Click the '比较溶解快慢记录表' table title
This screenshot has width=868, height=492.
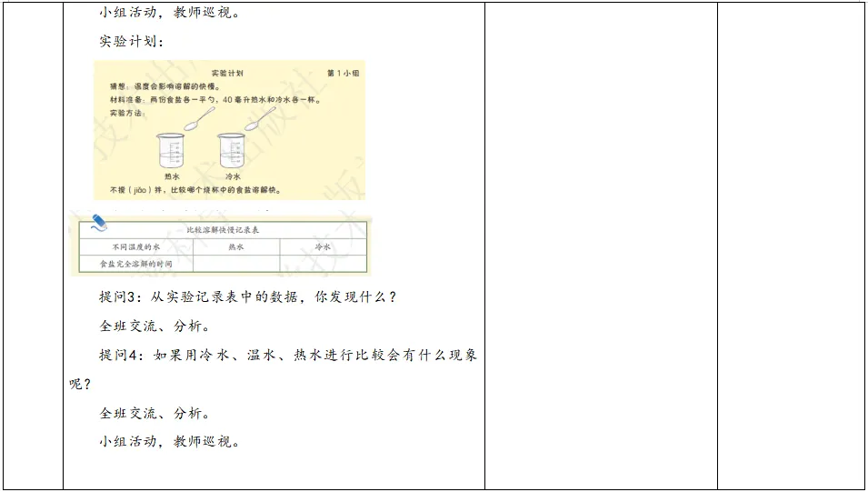(x=223, y=230)
